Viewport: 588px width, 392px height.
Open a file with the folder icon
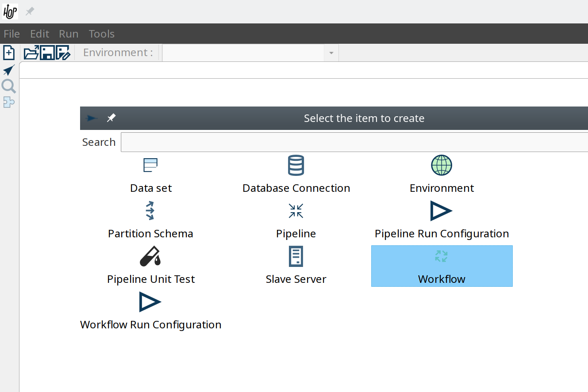[x=31, y=53]
